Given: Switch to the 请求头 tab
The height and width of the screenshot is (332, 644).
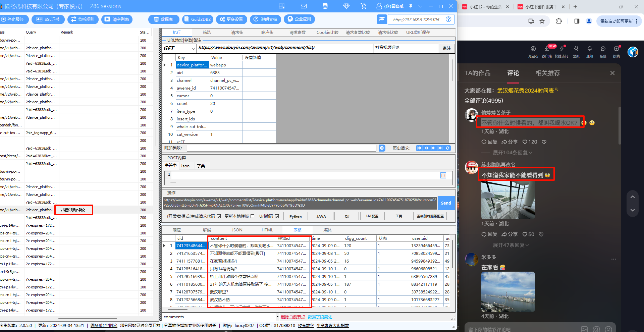Looking at the screenshot, I should [x=237, y=33].
